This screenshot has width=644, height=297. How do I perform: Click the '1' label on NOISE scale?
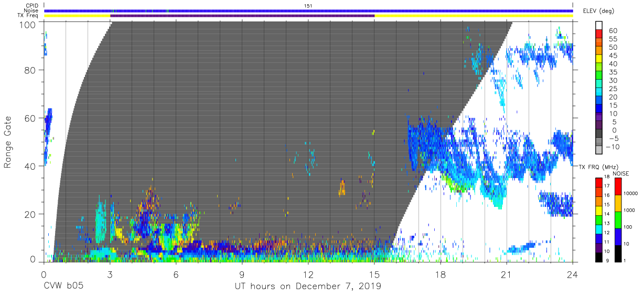point(625,261)
